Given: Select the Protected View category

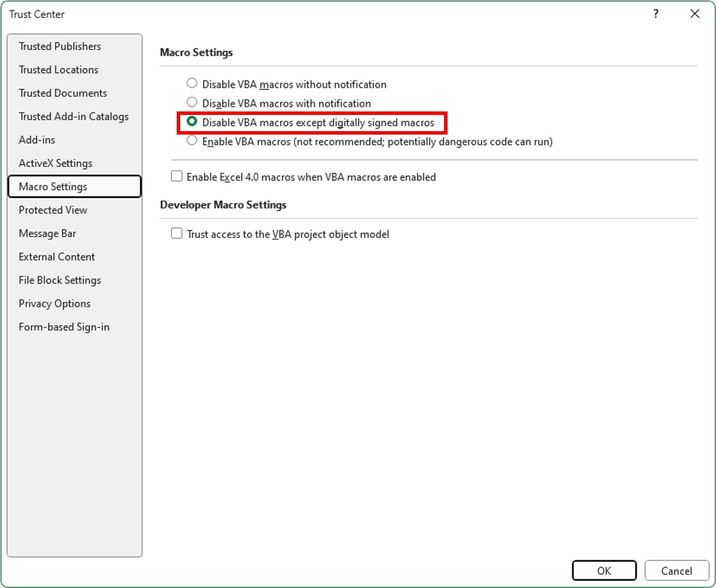Looking at the screenshot, I should click(53, 210).
